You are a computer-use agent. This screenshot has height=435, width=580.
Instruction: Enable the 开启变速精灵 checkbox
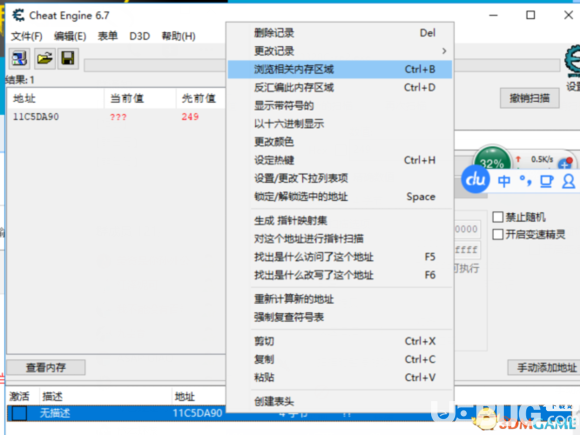(498, 235)
